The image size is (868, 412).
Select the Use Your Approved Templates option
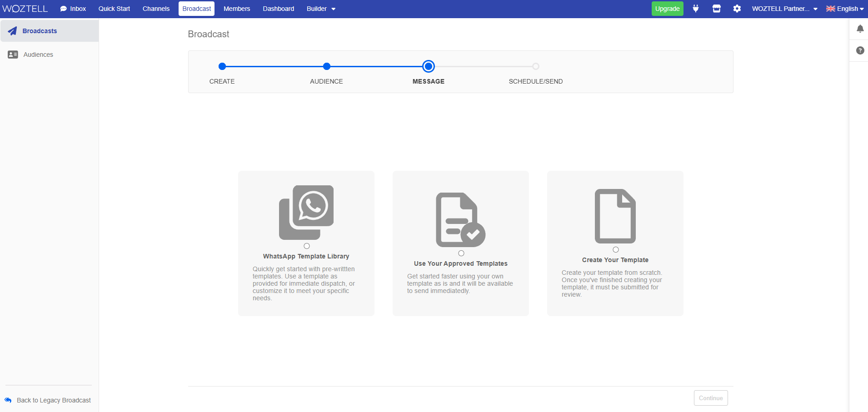click(x=461, y=253)
